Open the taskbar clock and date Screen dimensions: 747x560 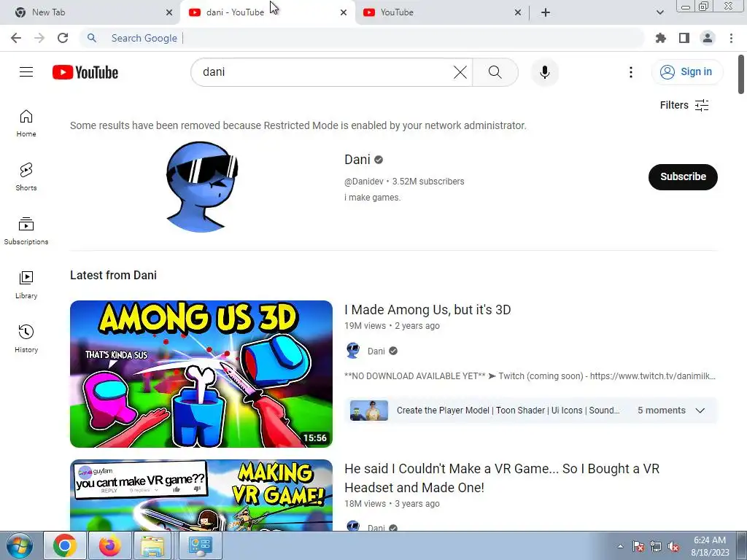(710, 546)
